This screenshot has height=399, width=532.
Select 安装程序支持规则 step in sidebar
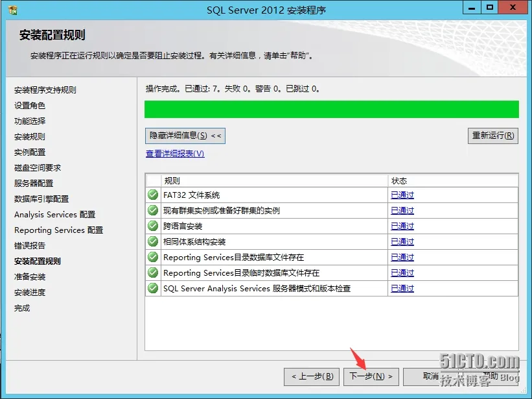[x=45, y=90]
